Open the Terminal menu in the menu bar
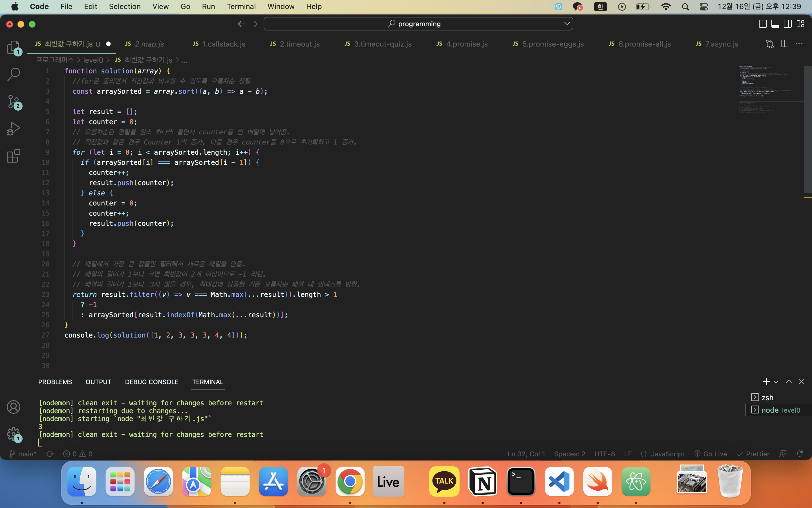This screenshot has width=812, height=508. pyautogui.click(x=241, y=6)
